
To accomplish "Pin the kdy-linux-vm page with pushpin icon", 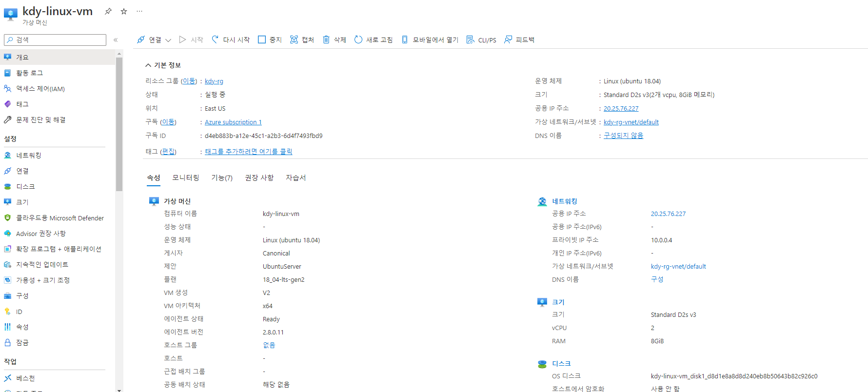I will click(x=108, y=11).
